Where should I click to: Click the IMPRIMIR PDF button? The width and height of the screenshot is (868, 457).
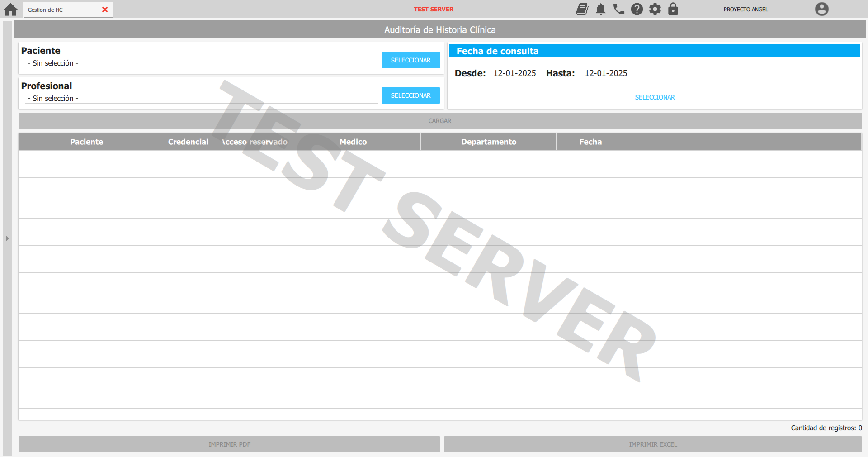229,444
